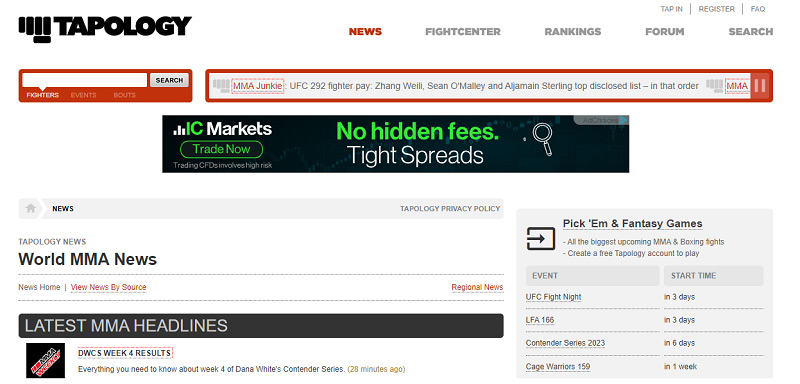Open the Cage Warriors 159 event
This screenshot has height=384, width=800.
click(558, 366)
